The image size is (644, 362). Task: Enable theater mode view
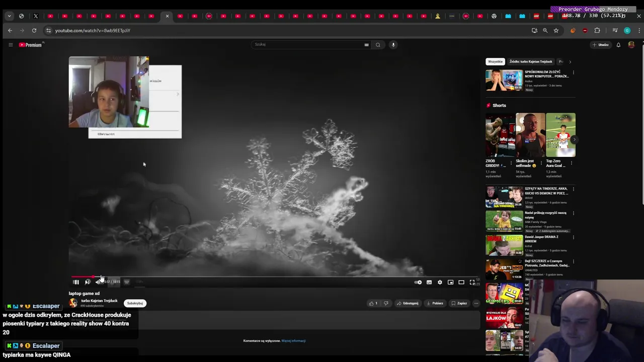click(461, 282)
